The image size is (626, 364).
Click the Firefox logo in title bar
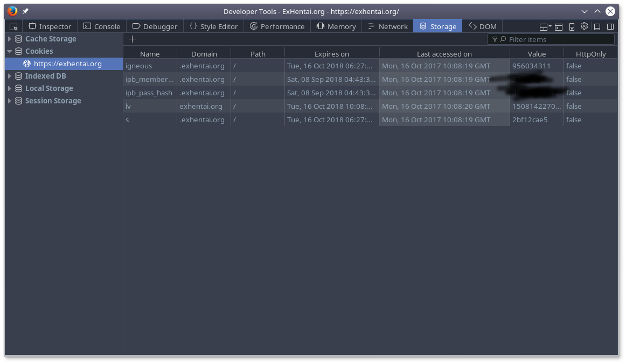point(12,11)
